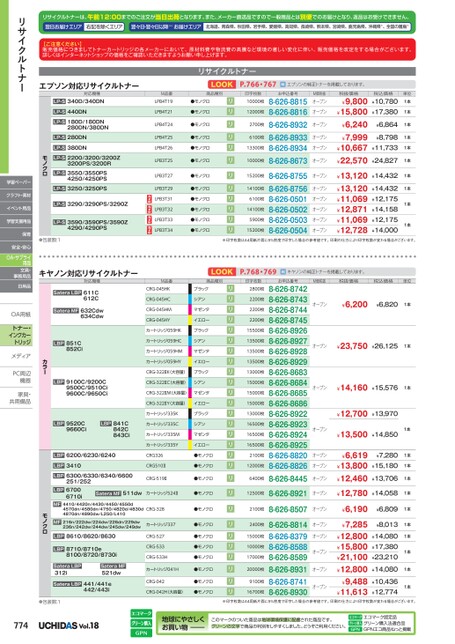
Task: Click order number 8-626-8742
Action: [288, 289]
